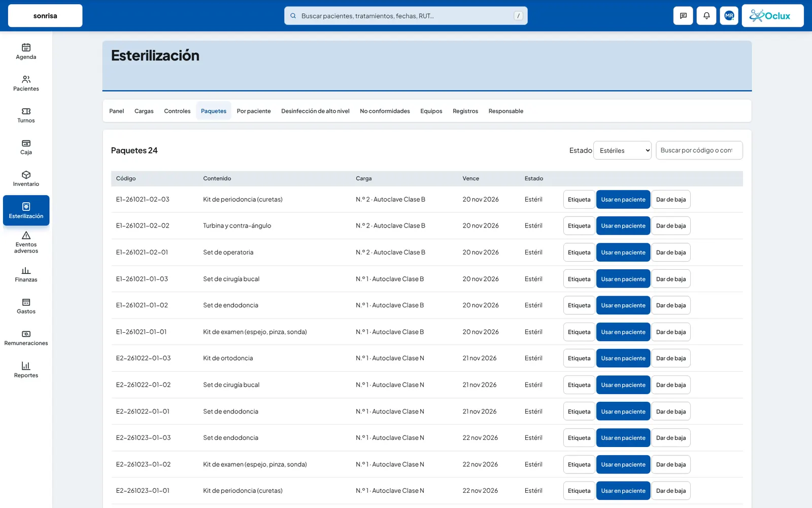Open Desinfección de alto nivel tab

pos(315,111)
